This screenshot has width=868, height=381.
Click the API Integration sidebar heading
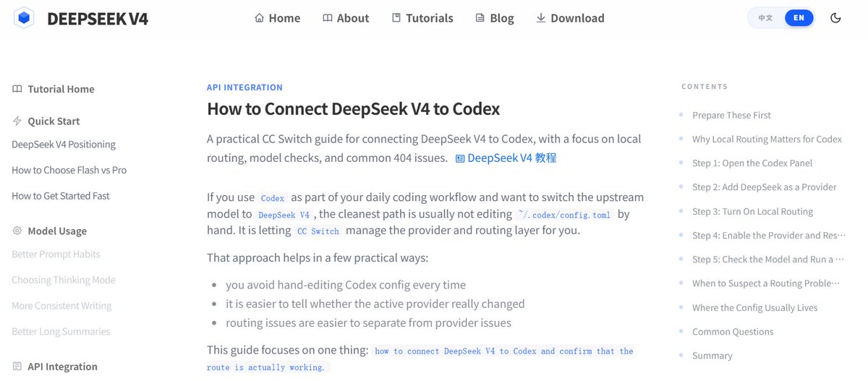(54, 367)
